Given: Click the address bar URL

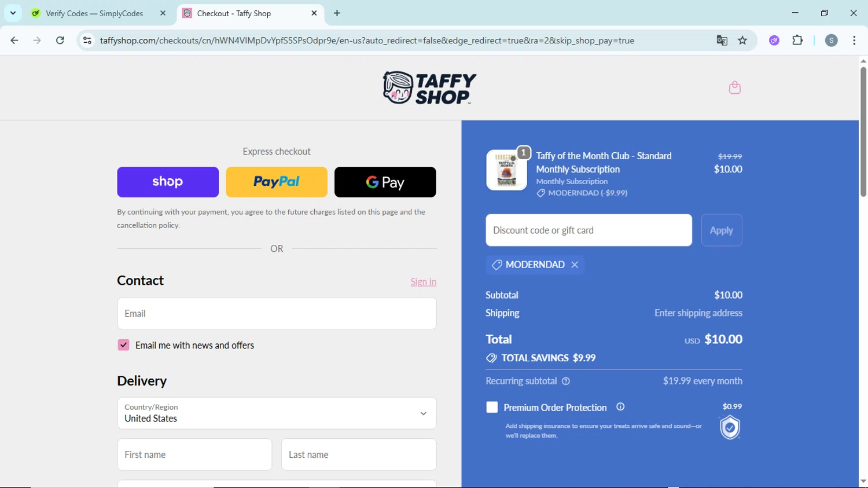Looking at the screenshot, I should point(367,41).
